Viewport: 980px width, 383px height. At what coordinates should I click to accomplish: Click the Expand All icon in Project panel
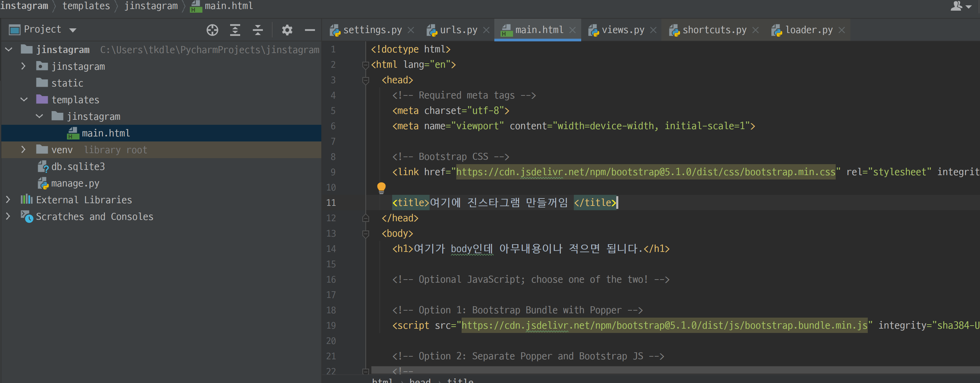[235, 30]
